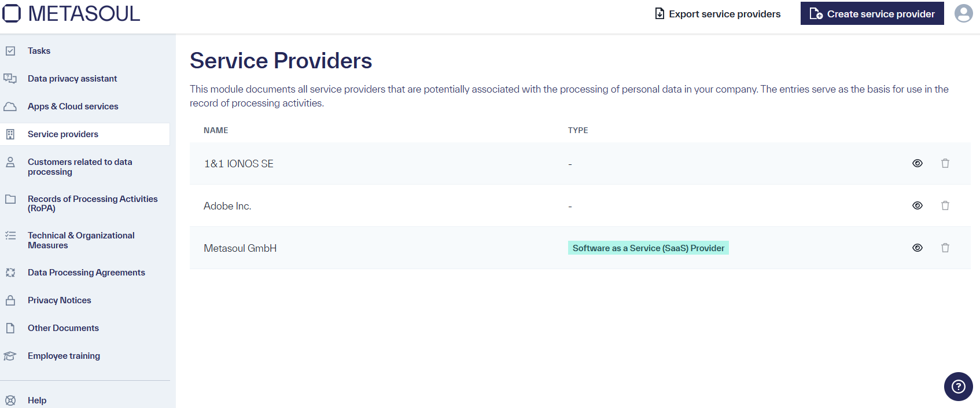Image resolution: width=980 pixels, height=408 pixels.
Task: Open the user account avatar menu
Action: [964, 13]
